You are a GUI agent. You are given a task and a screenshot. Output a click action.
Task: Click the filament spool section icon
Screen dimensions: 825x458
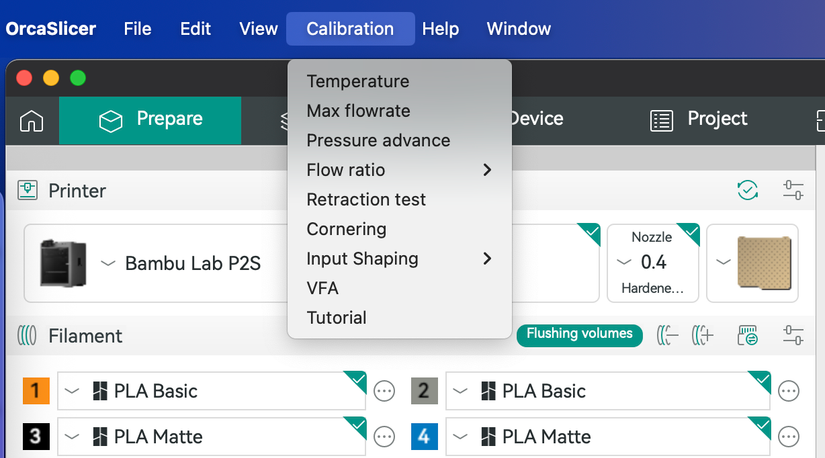coord(27,335)
